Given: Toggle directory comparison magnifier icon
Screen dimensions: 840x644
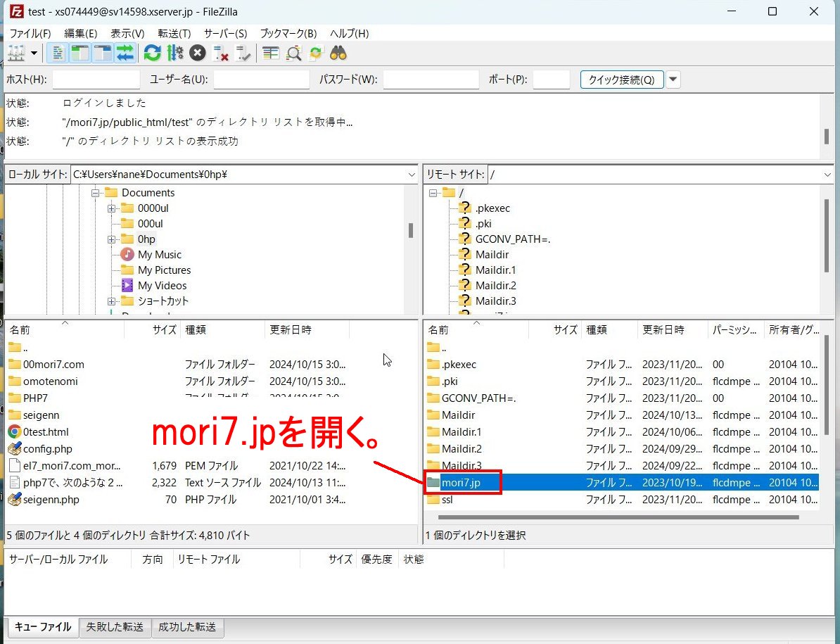Looking at the screenshot, I should [293, 53].
